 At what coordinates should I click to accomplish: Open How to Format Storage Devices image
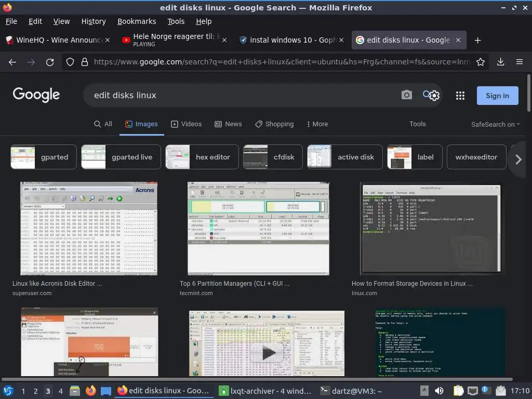pos(431,229)
